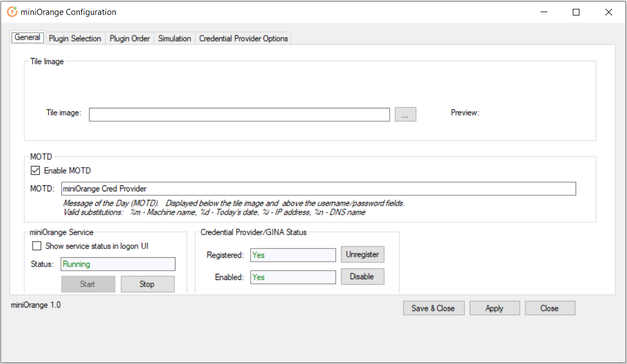Click the Unregister button
This screenshot has width=627, height=364.
[x=362, y=254]
